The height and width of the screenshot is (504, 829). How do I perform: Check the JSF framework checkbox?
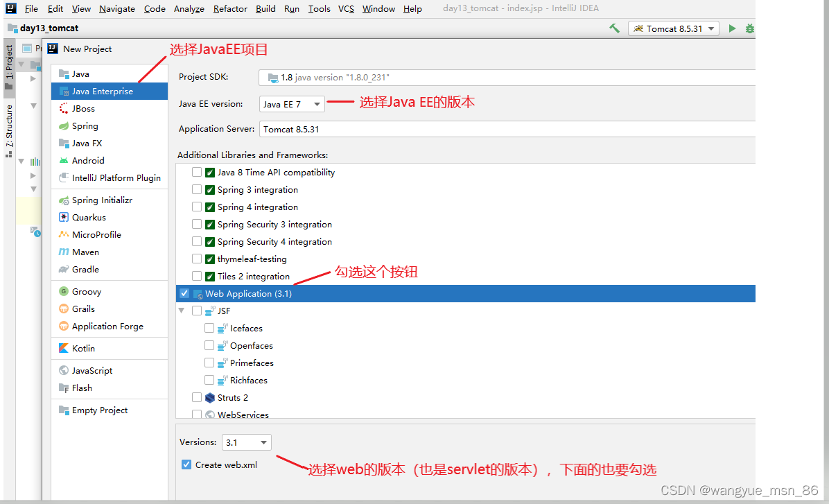pos(197,311)
